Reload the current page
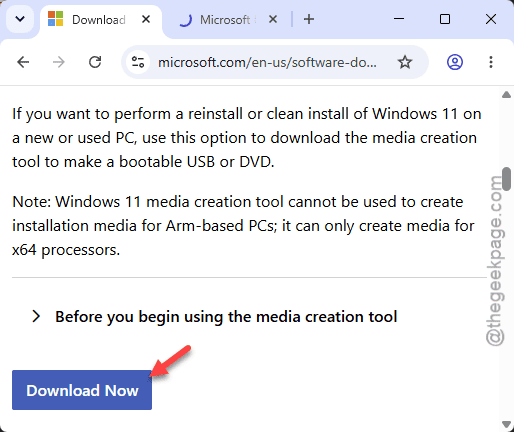514x432 pixels. pos(95,62)
